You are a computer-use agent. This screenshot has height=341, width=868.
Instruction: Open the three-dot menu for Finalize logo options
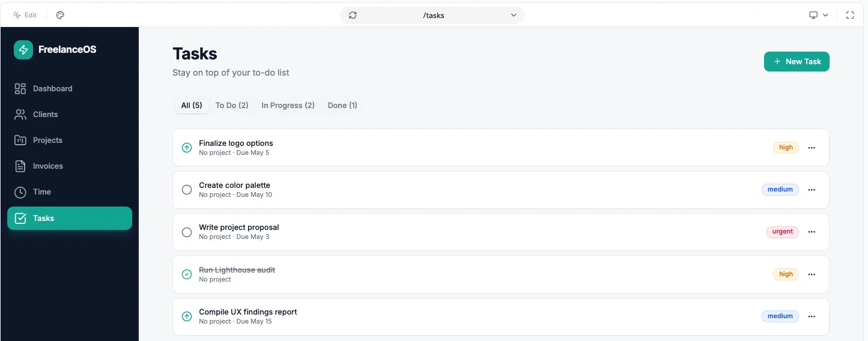[812, 148]
